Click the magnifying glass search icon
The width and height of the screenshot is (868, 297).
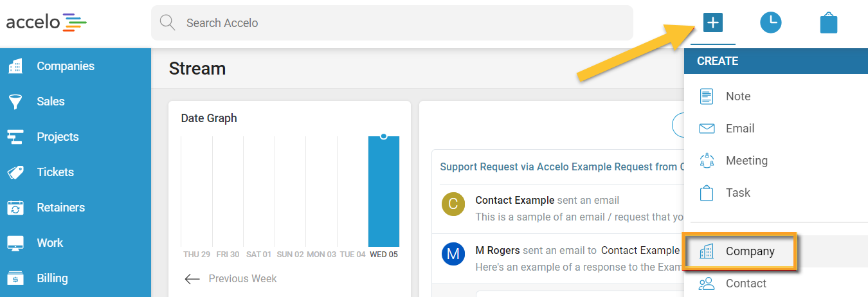(167, 23)
